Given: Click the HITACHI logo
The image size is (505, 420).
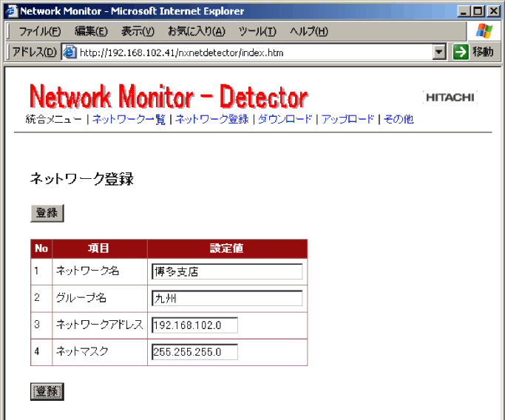Looking at the screenshot, I should (450, 98).
